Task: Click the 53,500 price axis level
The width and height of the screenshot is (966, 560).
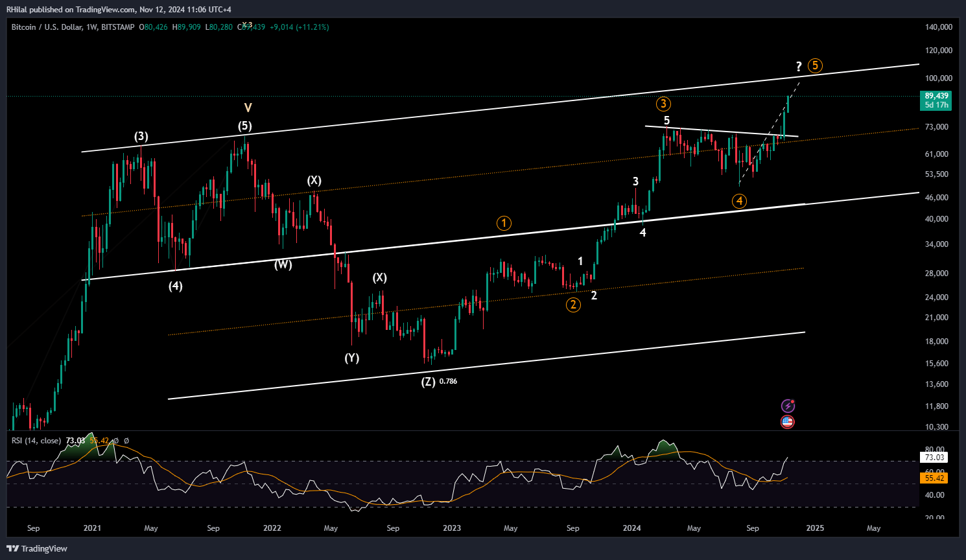Action: click(937, 174)
